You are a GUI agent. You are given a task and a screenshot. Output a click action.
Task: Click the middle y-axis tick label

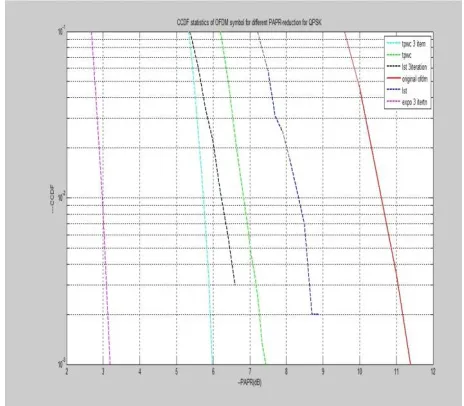61,196
